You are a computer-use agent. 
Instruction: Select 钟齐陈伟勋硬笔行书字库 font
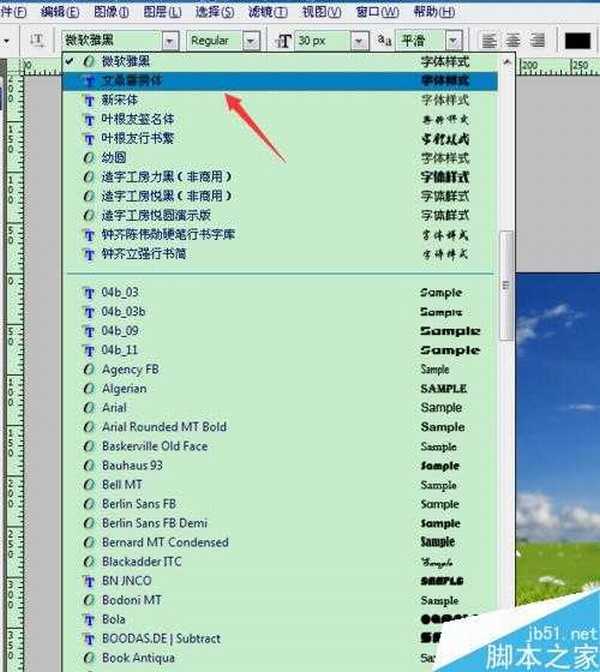280,235
